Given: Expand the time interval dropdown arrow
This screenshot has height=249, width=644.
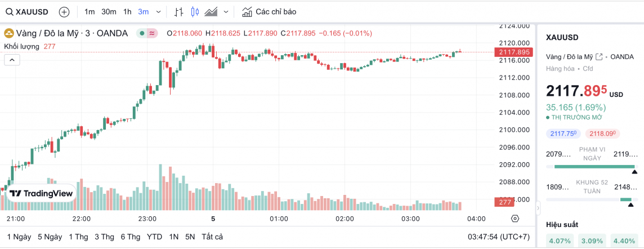Looking at the screenshot, I should (158, 12).
